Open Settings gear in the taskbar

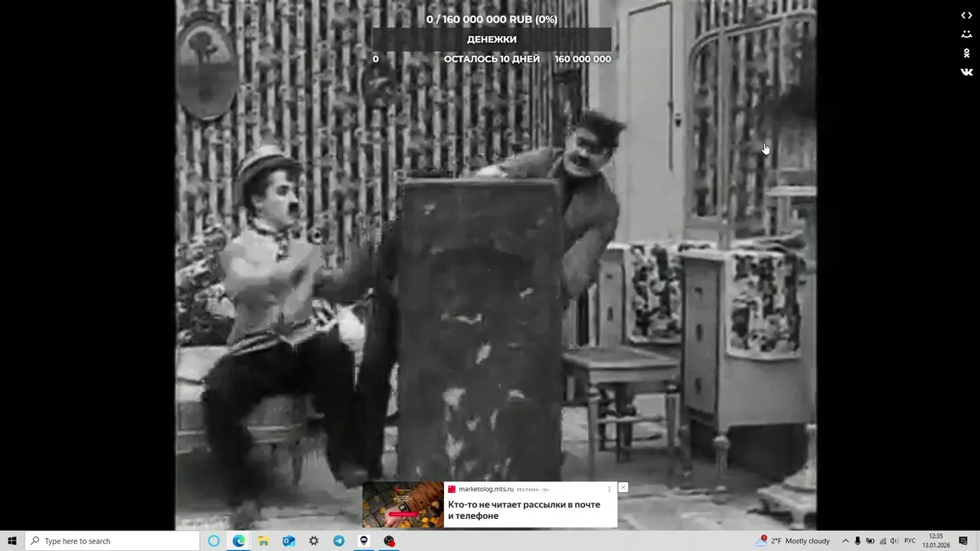314,541
